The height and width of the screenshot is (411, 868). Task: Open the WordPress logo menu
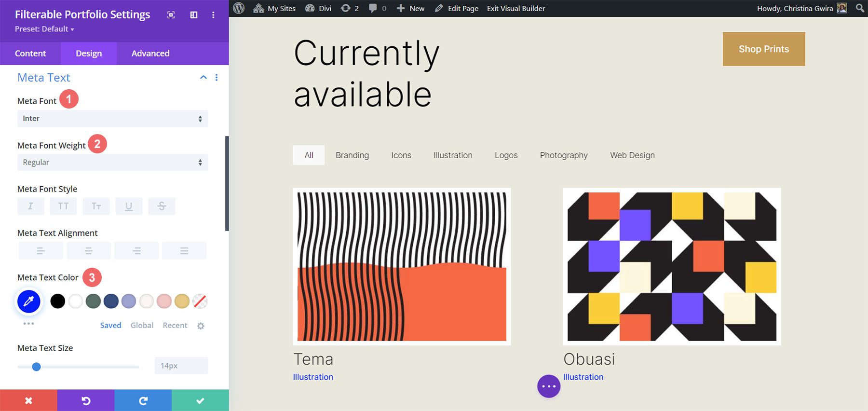[x=239, y=8]
